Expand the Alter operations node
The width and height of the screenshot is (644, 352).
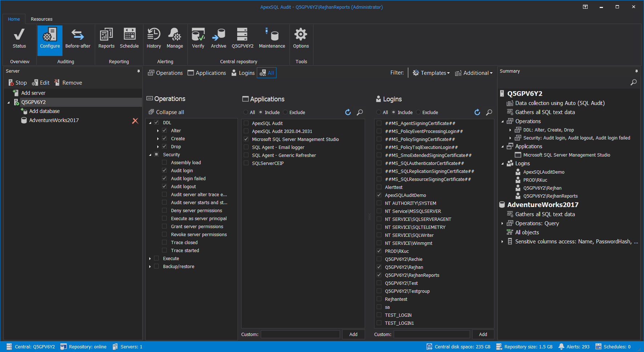(x=158, y=130)
